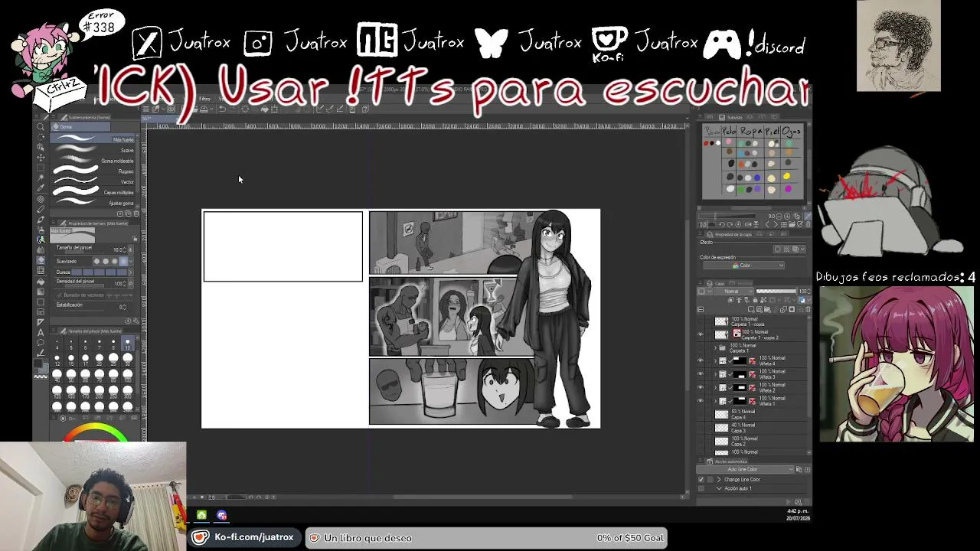Show the hidden Carpeta 1 - copia layer
Image resolution: width=980 pixels, height=551 pixels.
(x=701, y=321)
